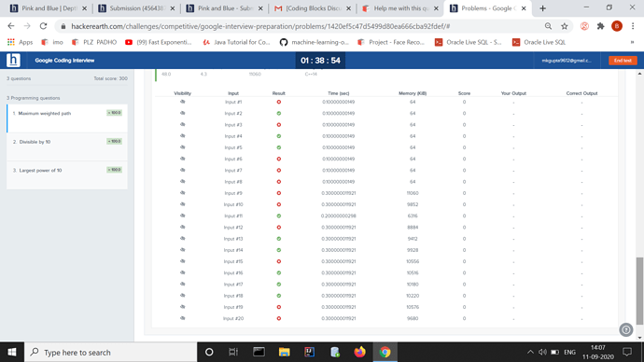The image size is (644, 362).
Task: Open the volume control icon
Action: coord(542,352)
